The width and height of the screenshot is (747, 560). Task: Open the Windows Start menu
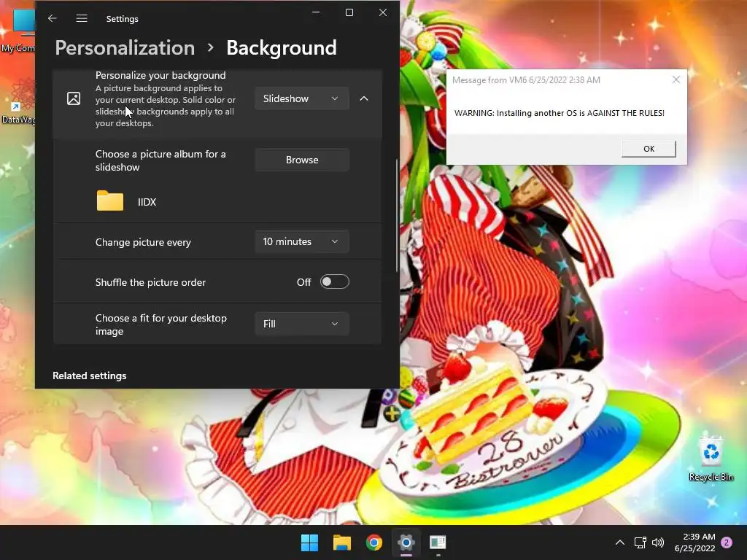309,542
